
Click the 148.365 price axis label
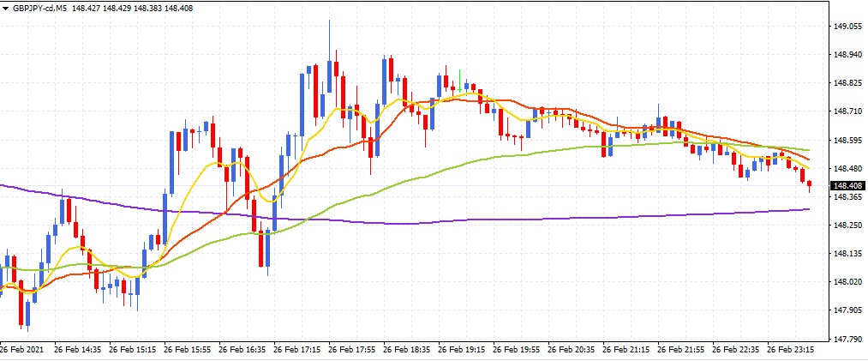pyautogui.click(x=847, y=196)
